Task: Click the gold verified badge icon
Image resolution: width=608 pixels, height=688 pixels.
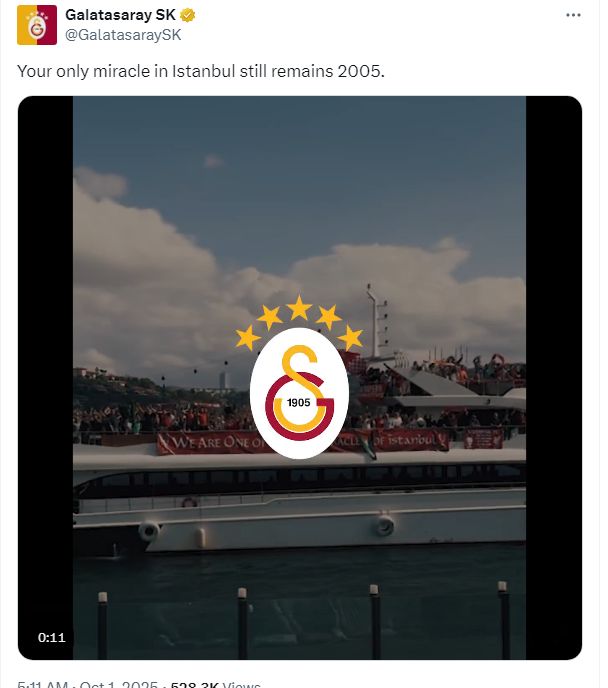Action: coord(188,15)
